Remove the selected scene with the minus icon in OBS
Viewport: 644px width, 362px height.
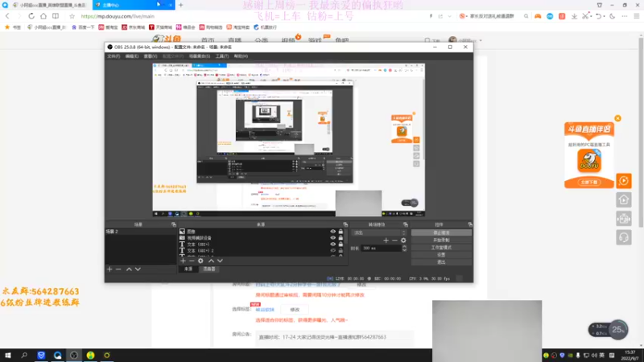(x=118, y=269)
